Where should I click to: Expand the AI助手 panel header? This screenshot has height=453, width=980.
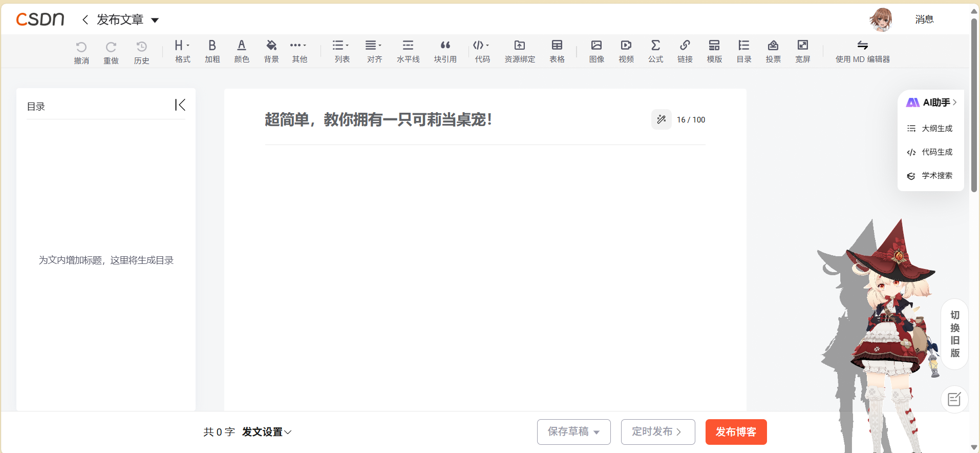pyautogui.click(x=931, y=102)
